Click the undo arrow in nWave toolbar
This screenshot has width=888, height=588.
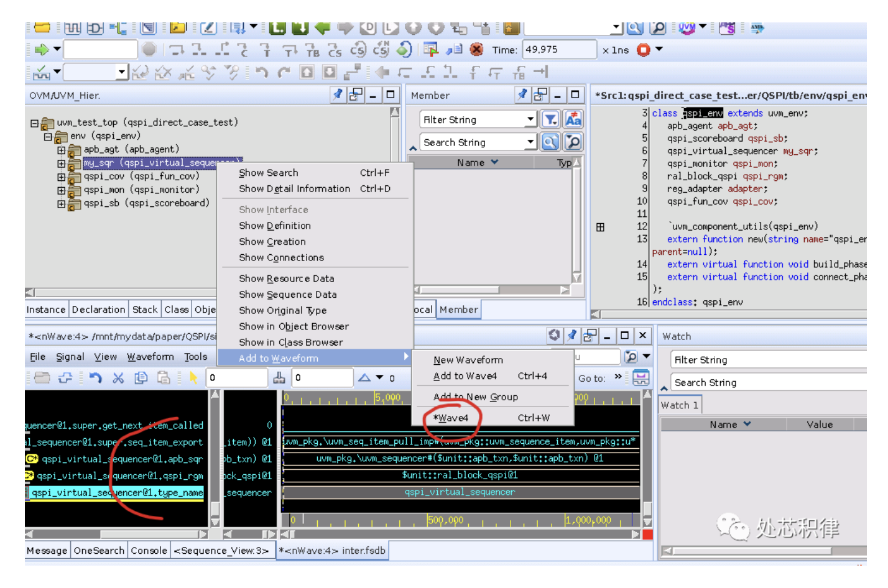(95, 378)
